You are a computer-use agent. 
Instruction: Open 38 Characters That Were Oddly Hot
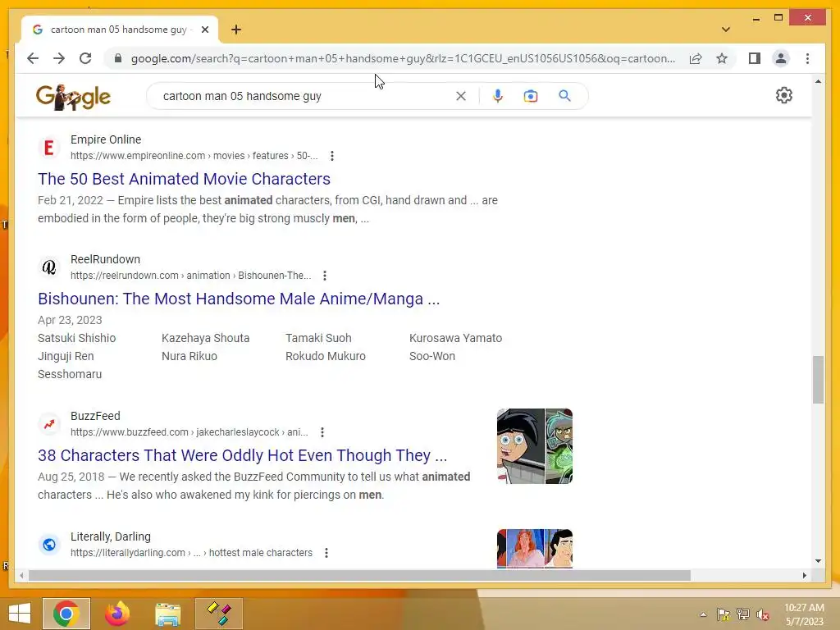pyautogui.click(x=243, y=455)
